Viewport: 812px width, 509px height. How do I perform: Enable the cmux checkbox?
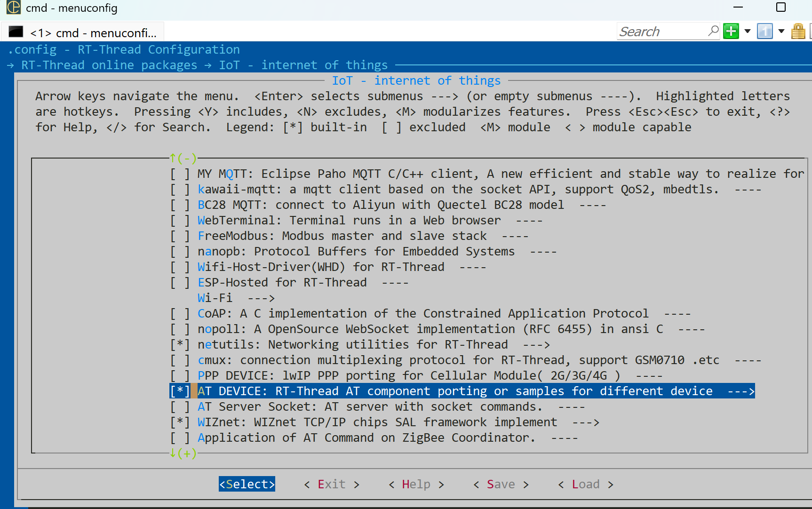(180, 360)
